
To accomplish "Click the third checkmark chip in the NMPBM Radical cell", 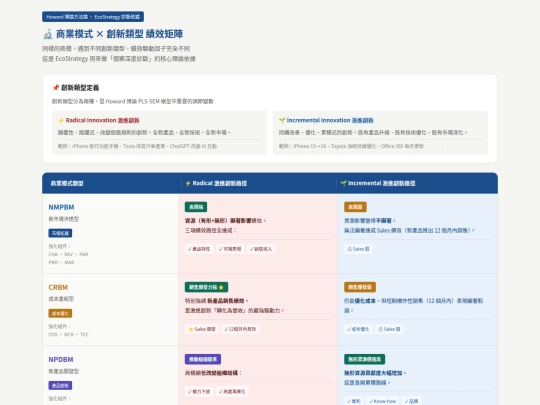I will (x=261, y=249).
